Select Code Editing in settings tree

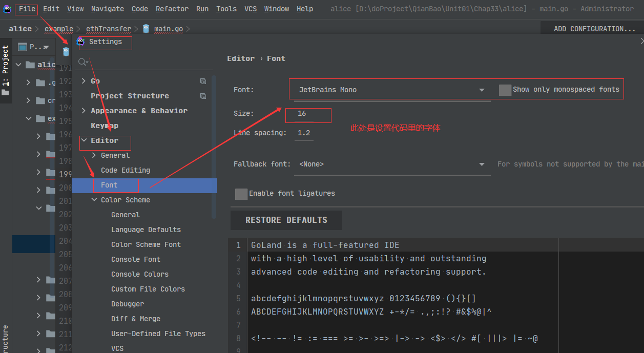(126, 170)
